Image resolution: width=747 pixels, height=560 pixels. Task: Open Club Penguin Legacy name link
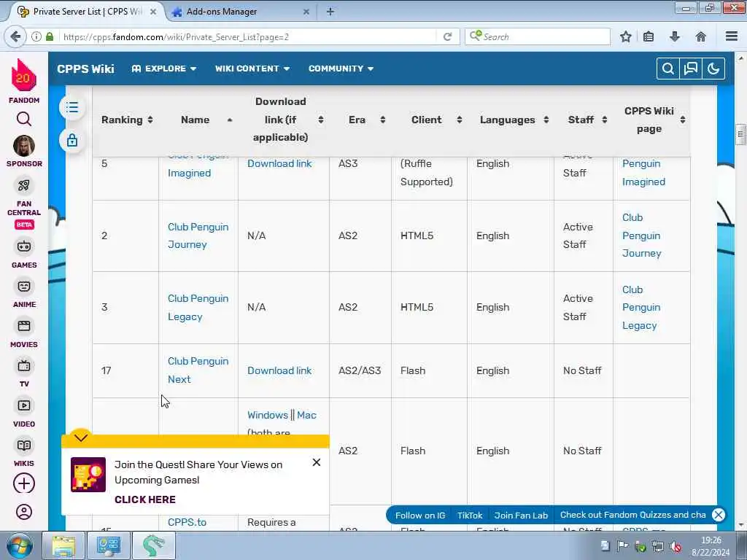(x=198, y=308)
